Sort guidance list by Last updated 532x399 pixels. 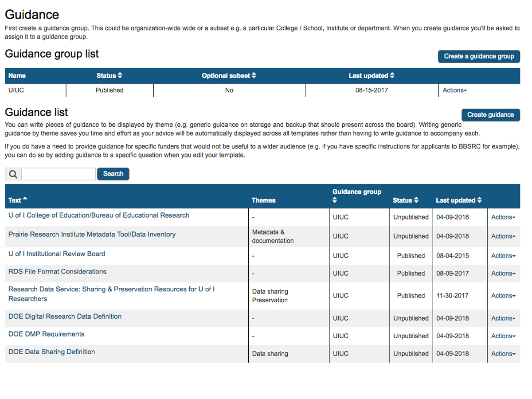458,200
